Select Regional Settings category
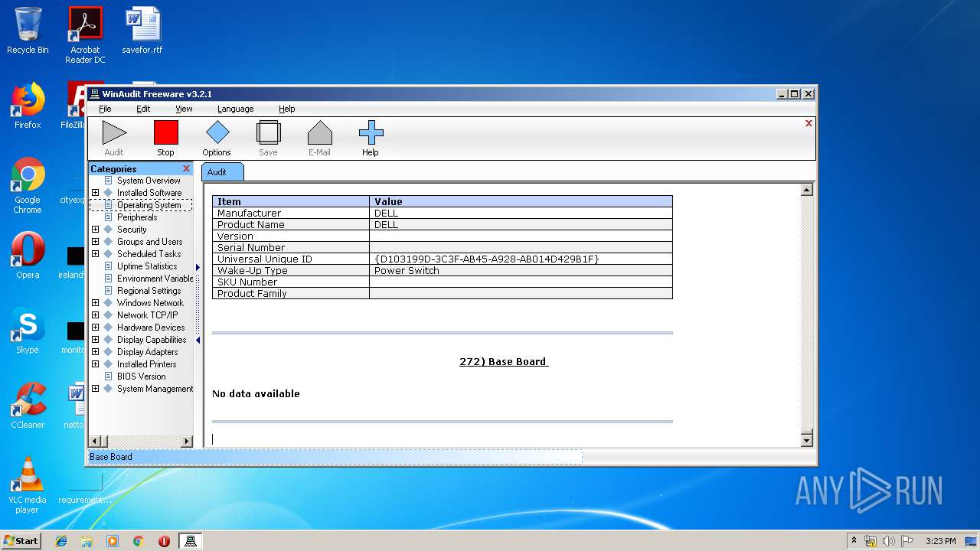The image size is (980, 551). click(149, 291)
